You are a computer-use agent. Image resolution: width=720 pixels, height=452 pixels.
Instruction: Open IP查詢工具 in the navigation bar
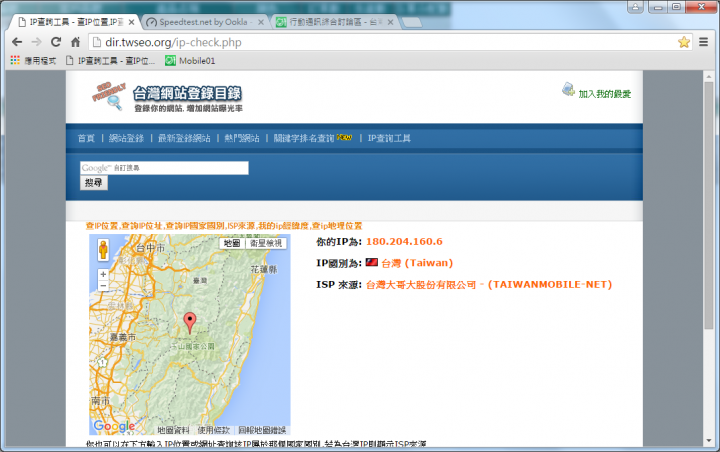(389, 138)
